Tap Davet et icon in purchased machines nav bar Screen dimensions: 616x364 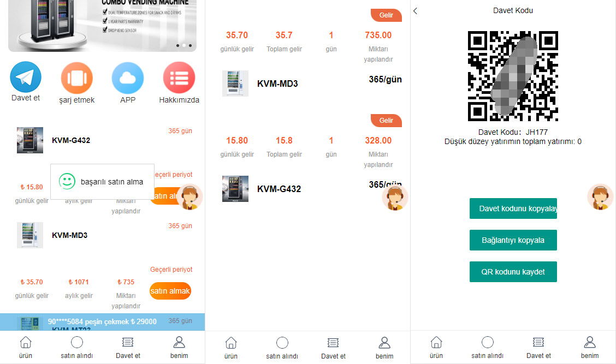tap(333, 343)
